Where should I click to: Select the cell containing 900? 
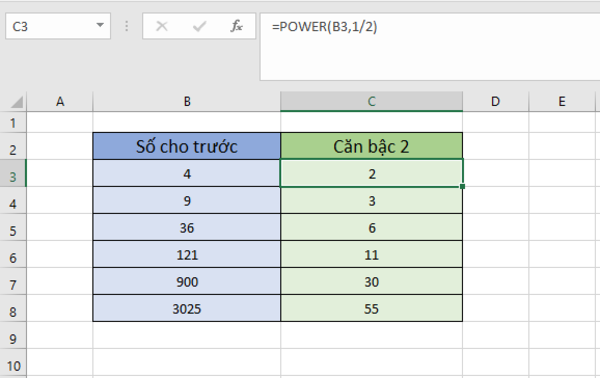(187, 282)
